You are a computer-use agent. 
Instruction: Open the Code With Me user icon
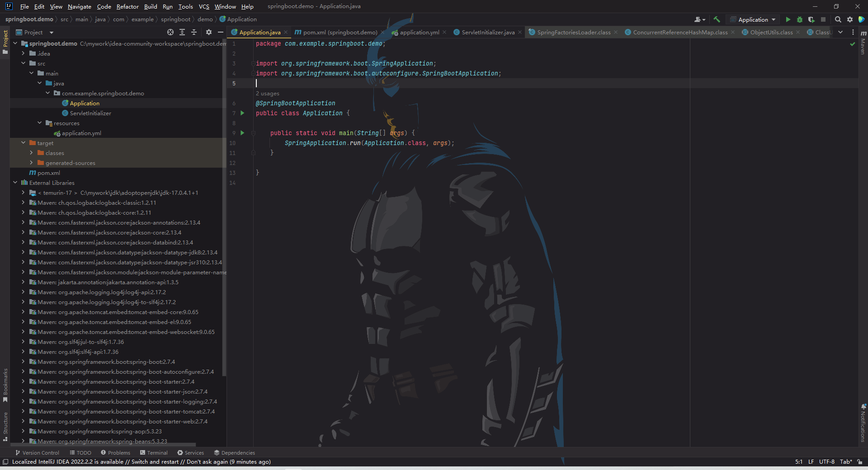click(700, 19)
